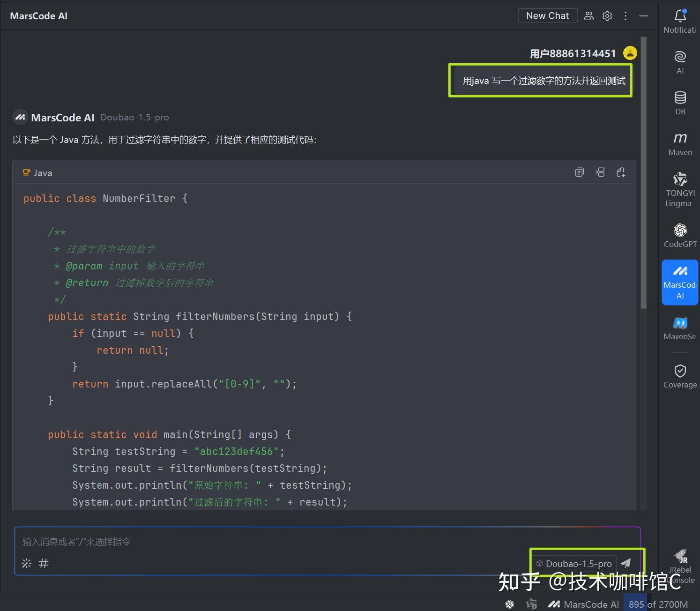Click the # context reference button
700x611 pixels.
(44, 563)
